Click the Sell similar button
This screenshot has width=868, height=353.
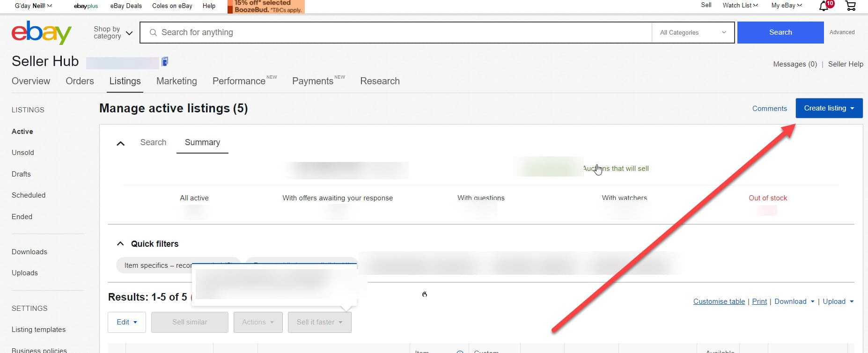click(x=190, y=322)
